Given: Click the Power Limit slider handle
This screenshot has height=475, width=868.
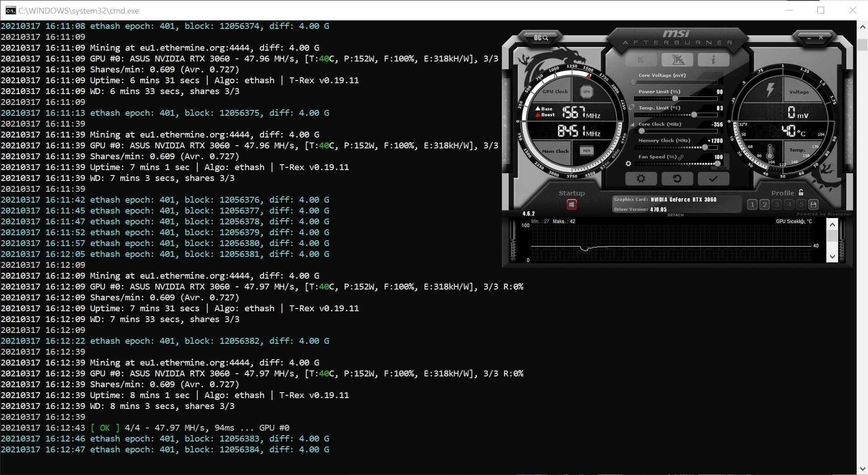Looking at the screenshot, I should (675, 99).
